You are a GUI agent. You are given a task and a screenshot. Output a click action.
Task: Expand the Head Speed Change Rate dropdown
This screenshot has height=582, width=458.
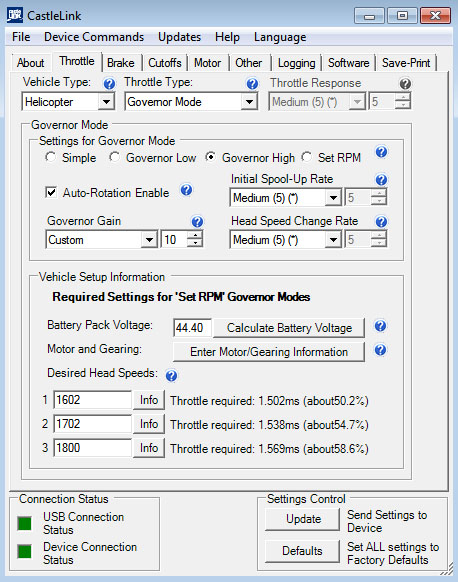coord(333,239)
